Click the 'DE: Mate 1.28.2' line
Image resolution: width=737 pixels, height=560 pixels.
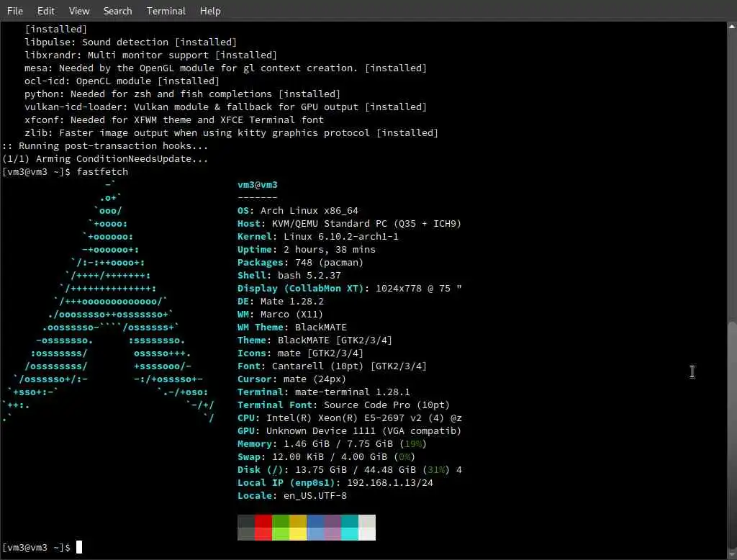pyautogui.click(x=281, y=302)
